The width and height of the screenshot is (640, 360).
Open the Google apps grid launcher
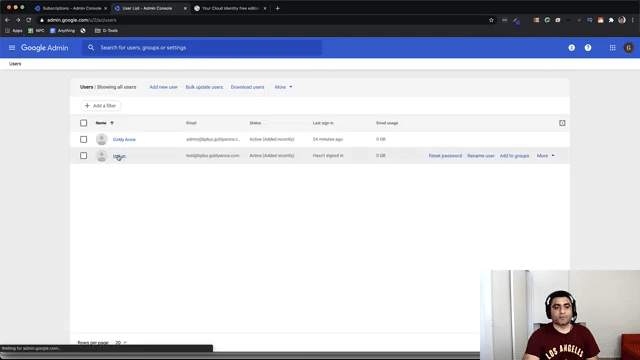[x=612, y=48]
